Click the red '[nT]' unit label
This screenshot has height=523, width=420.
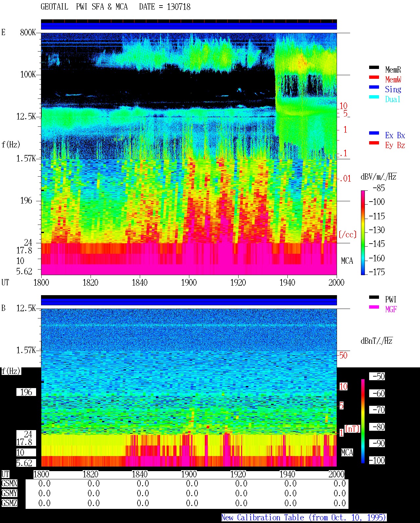click(352, 429)
